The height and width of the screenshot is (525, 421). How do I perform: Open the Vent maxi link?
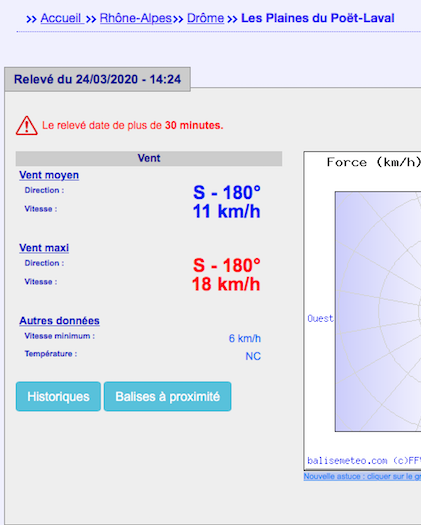coord(44,248)
